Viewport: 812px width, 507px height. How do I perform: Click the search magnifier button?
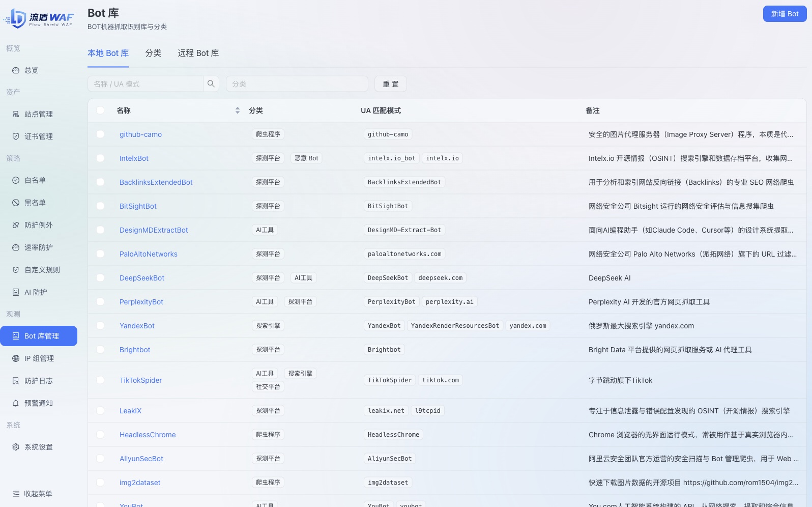coord(211,84)
